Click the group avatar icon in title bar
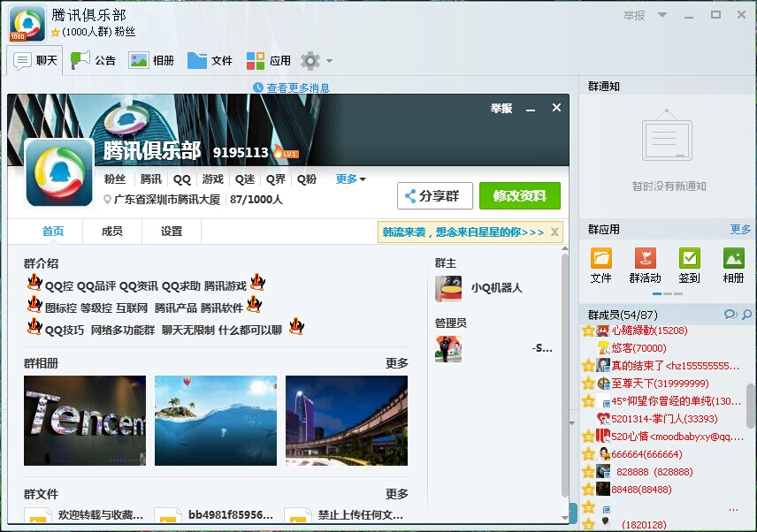Screen dimensions: 757x532 pyautogui.click(x=27, y=24)
